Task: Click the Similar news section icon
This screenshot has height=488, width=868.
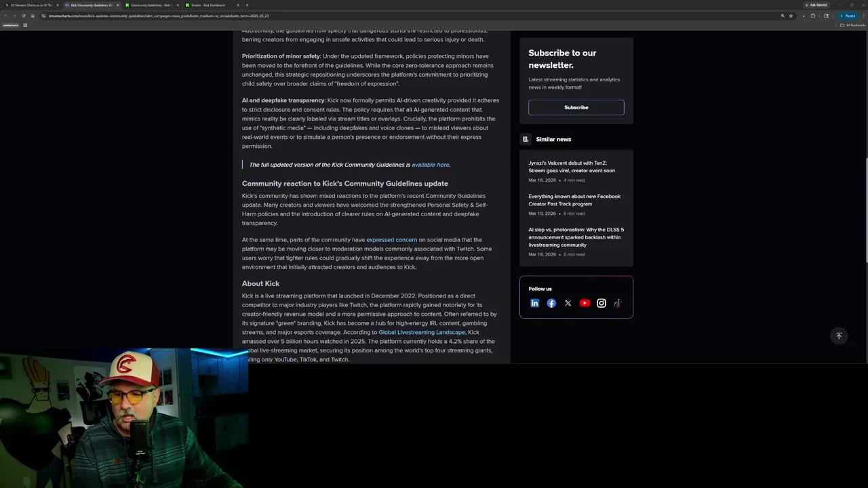Action: (526, 139)
